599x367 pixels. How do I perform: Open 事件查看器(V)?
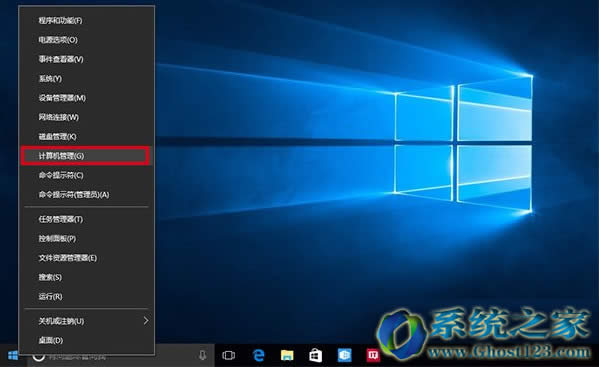[86, 59]
